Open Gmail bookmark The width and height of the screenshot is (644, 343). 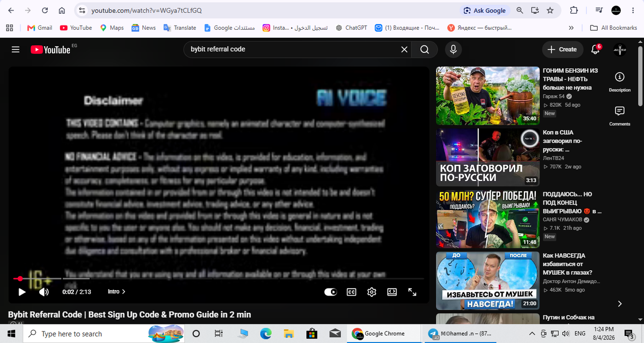40,28
